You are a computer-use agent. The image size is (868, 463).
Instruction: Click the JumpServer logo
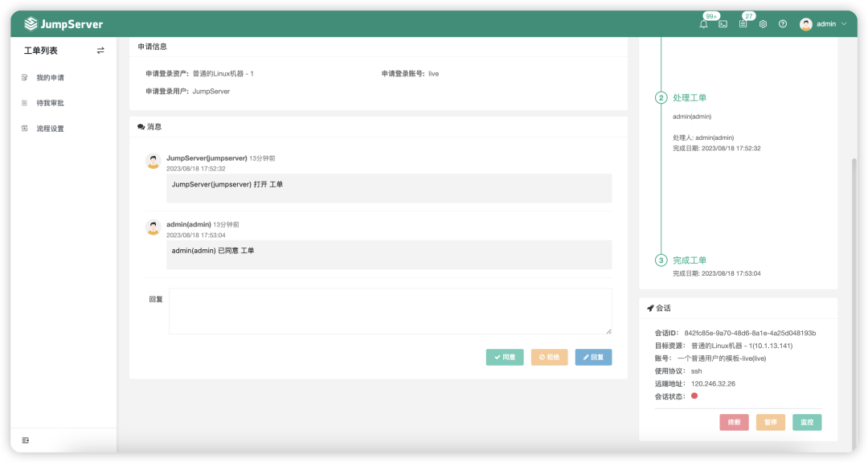63,24
